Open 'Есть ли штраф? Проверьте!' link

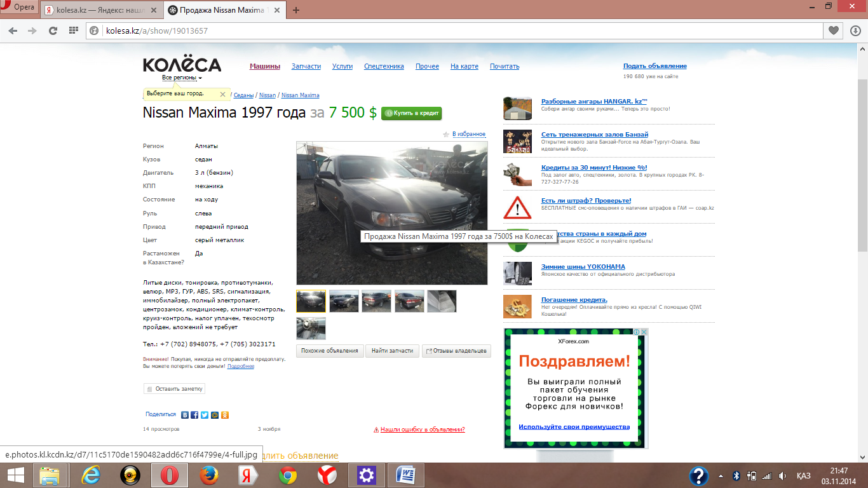(x=586, y=201)
